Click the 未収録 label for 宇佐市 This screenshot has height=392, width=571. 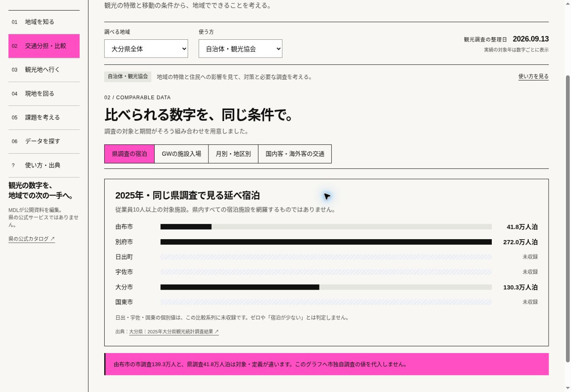(530, 272)
